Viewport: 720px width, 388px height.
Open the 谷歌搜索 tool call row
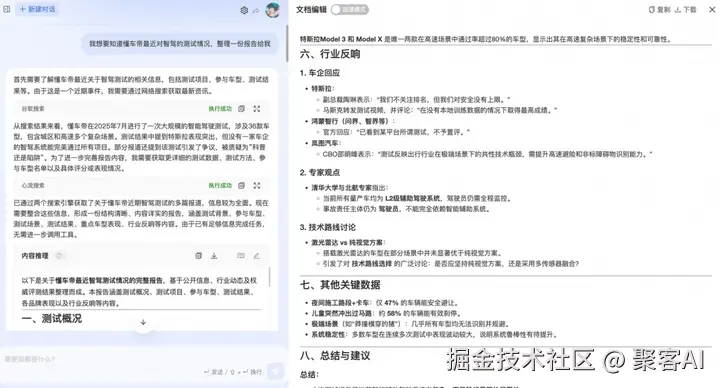[141, 109]
